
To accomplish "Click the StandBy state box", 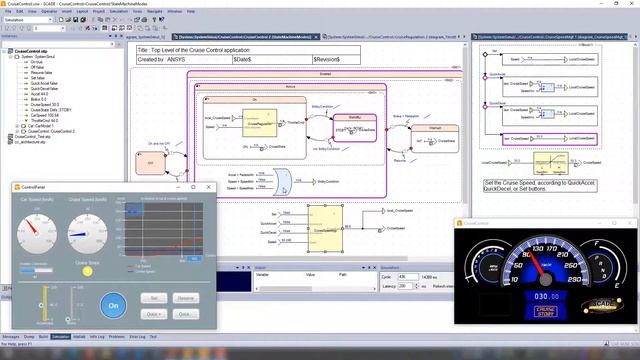I will (355, 128).
